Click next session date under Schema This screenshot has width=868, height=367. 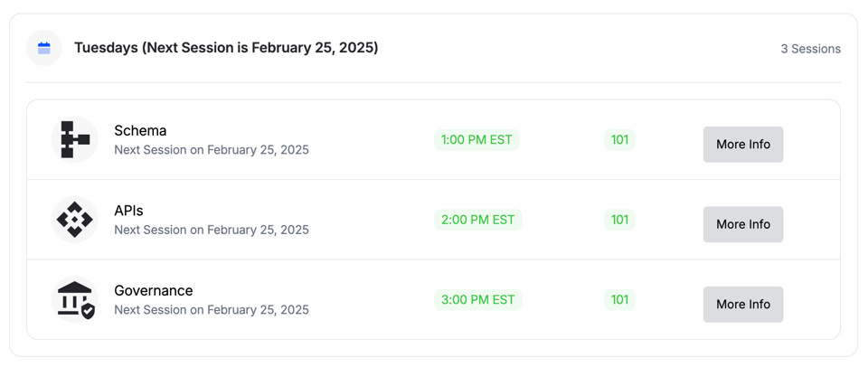coord(212,150)
